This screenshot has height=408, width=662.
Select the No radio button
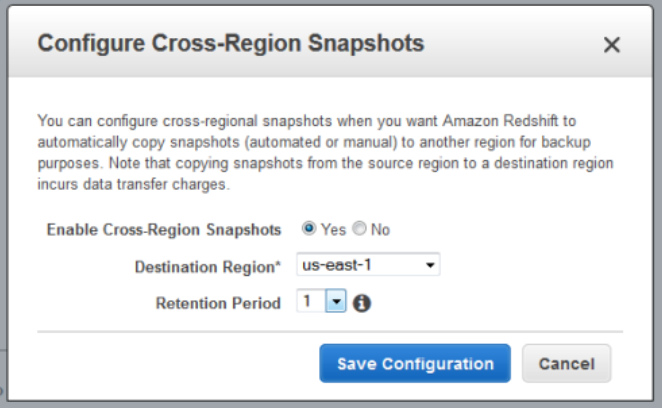pos(360,229)
